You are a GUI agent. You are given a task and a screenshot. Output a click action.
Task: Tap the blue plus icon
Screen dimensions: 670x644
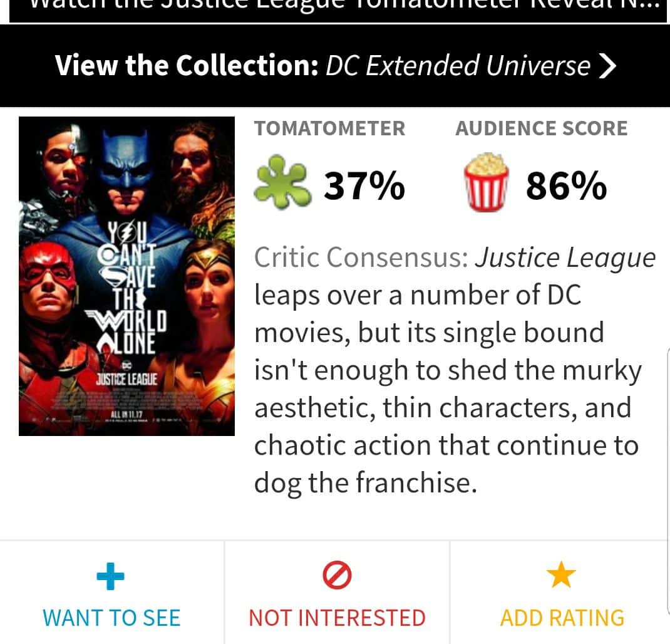point(111,576)
